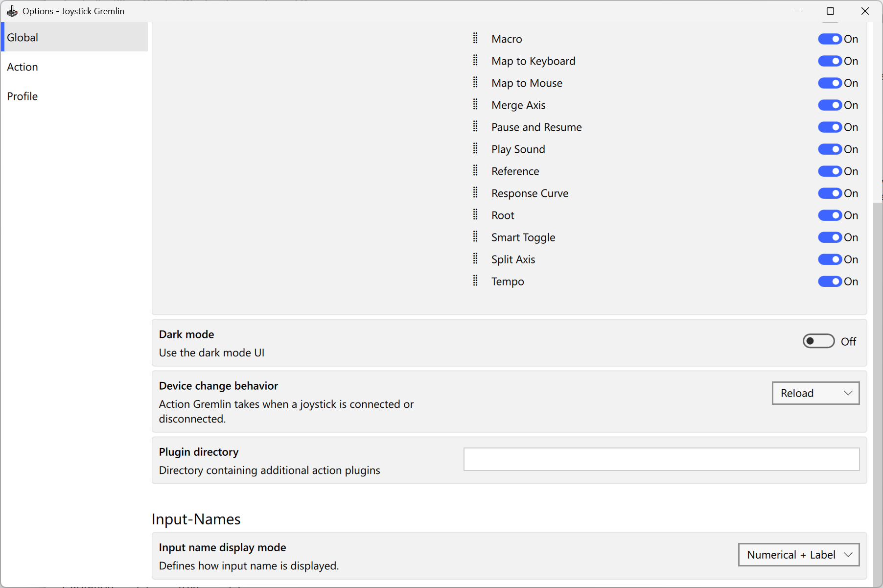
Task: Open the Device change behavior Reload dropdown
Action: point(815,393)
